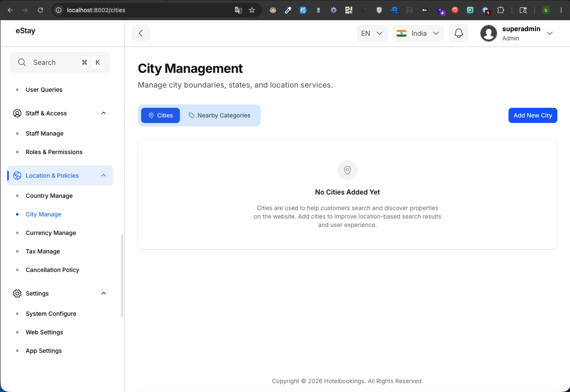Go to Country Manage
570x392 pixels.
point(49,196)
